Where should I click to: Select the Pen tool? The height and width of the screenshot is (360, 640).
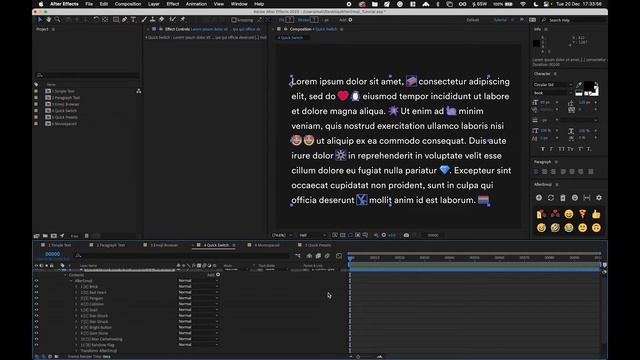(x=124, y=20)
